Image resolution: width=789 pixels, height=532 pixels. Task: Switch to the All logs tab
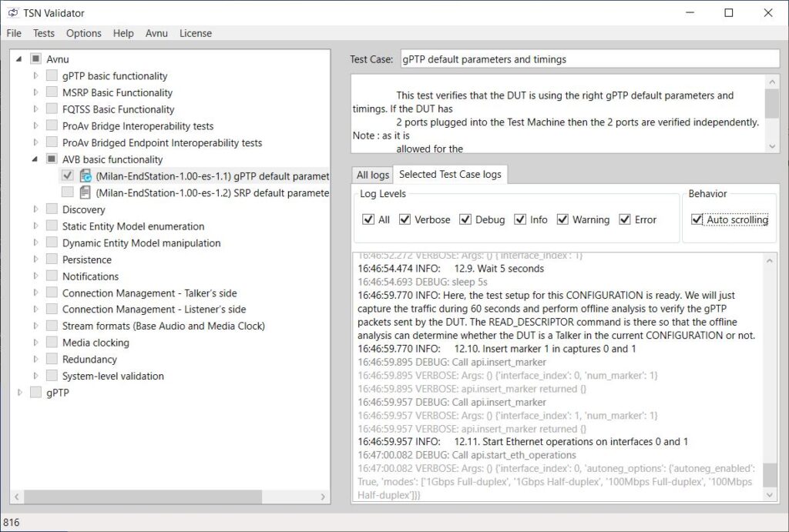(x=372, y=175)
